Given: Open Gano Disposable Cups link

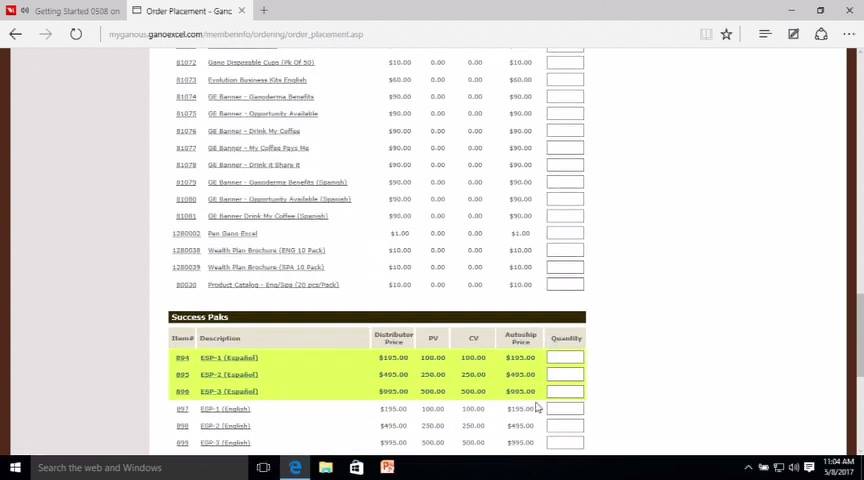Looking at the screenshot, I should point(261,63).
